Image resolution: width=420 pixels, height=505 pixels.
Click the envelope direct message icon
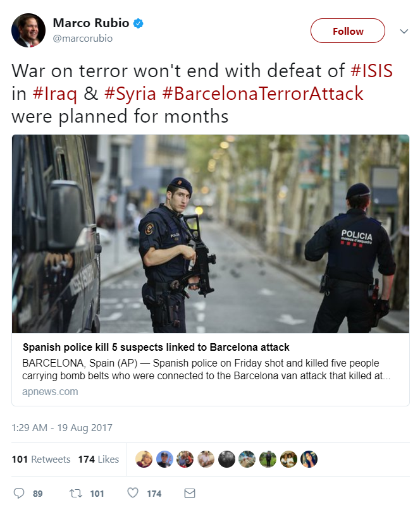click(190, 493)
